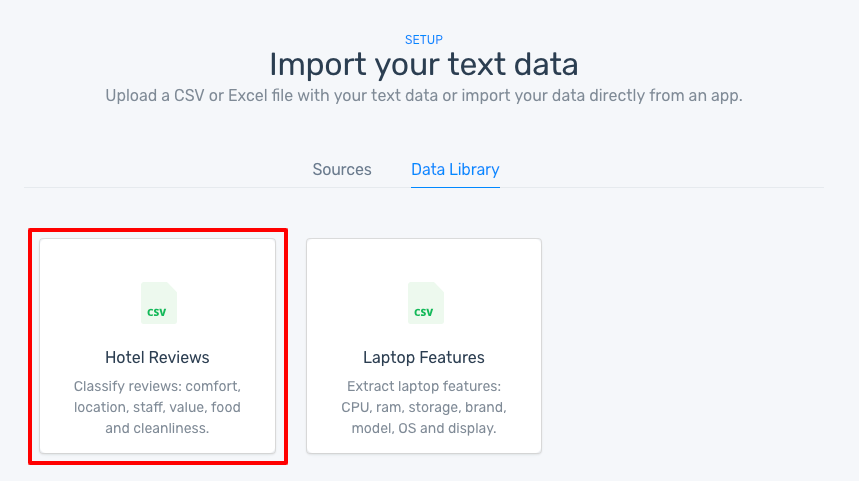Click the 'Upload a CSV or Excel' subtitle

pyautogui.click(x=424, y=97)
